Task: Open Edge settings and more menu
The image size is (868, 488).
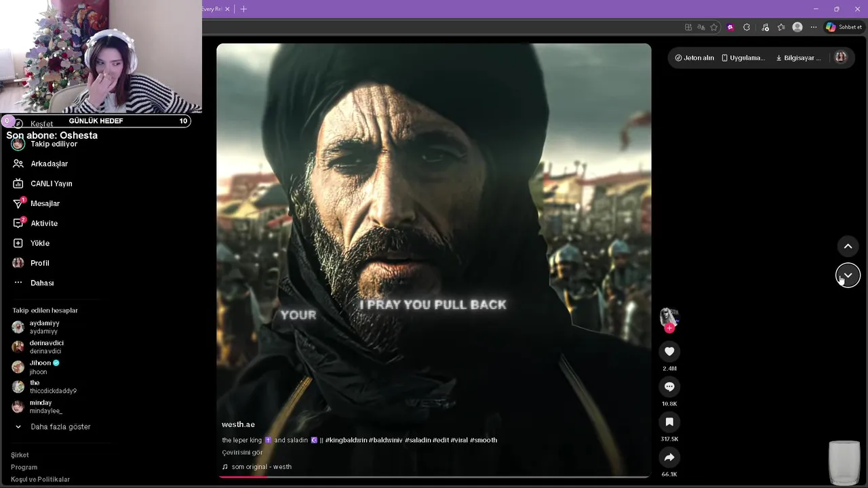Action: tap(814, 27)
